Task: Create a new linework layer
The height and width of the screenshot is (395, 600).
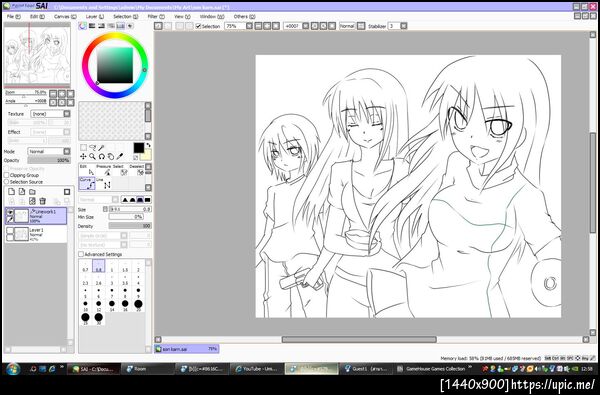Action: click(x=22, y=192)
